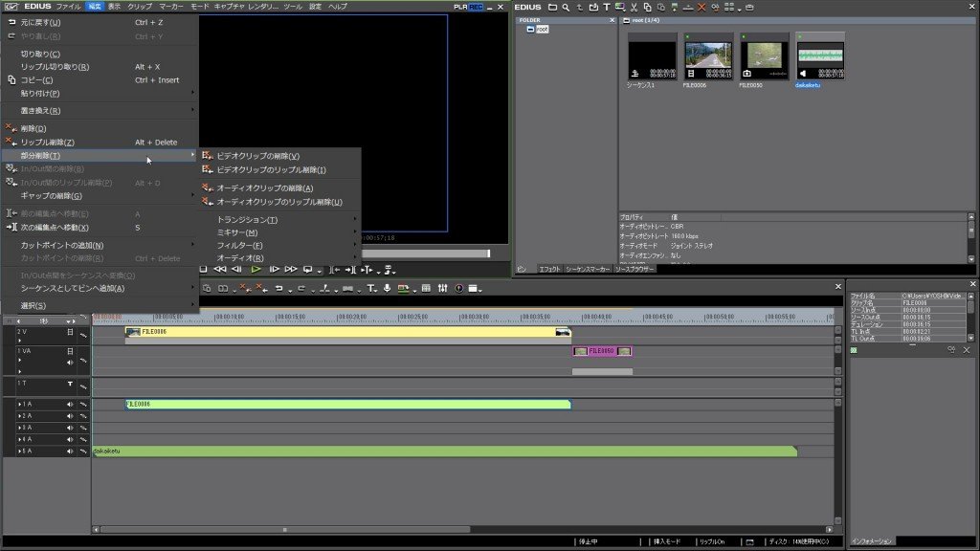The image size is (980, 551).
Task: Expand トランジション(T) submenu
Action: pos(279,220)
